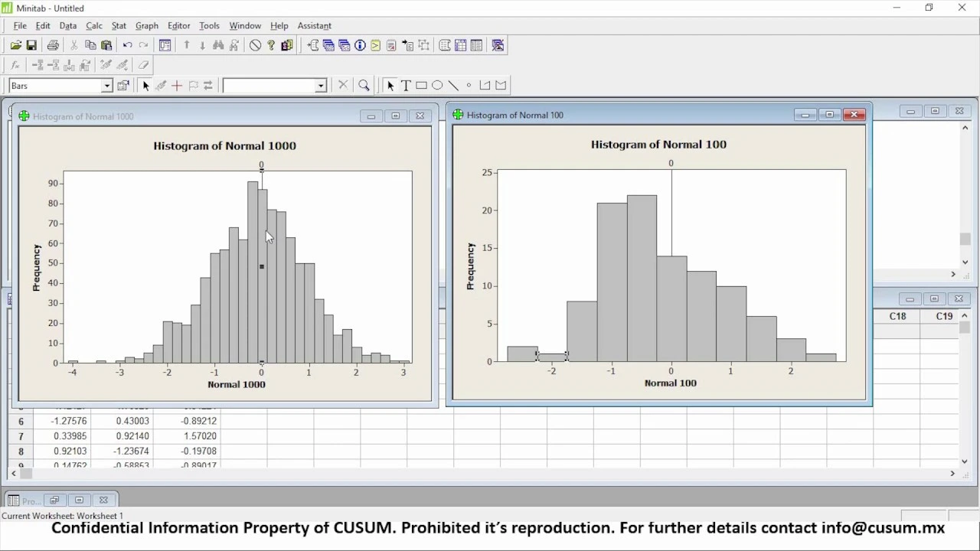Click worksheet vertical scrollbar down arrow
This screenshot has height=551, width=980.
pos(965,461)
